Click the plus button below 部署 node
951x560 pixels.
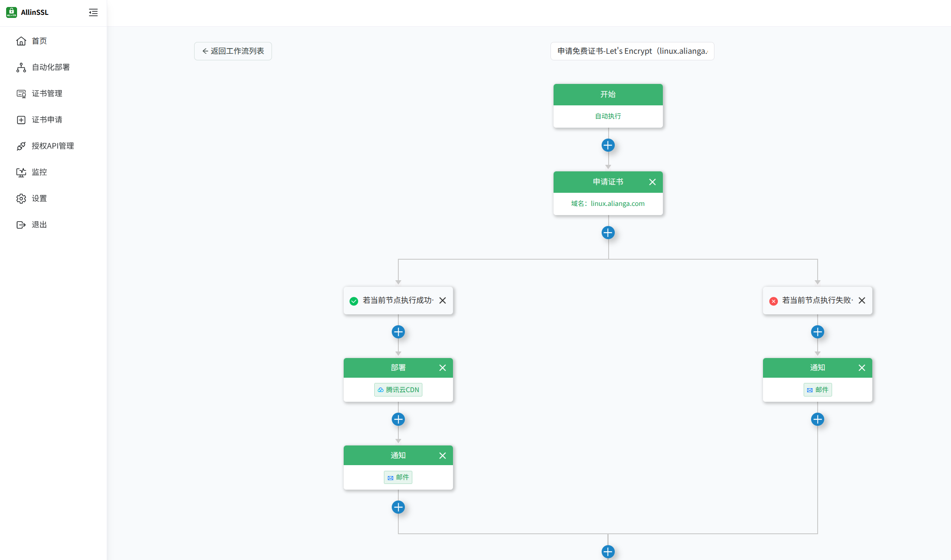pos(398,419)
